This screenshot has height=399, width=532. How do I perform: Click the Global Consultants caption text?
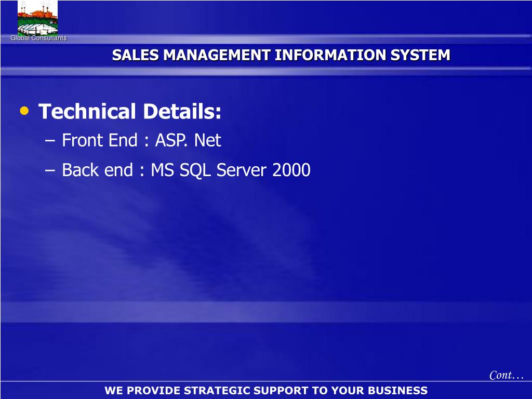click(38, 38)
